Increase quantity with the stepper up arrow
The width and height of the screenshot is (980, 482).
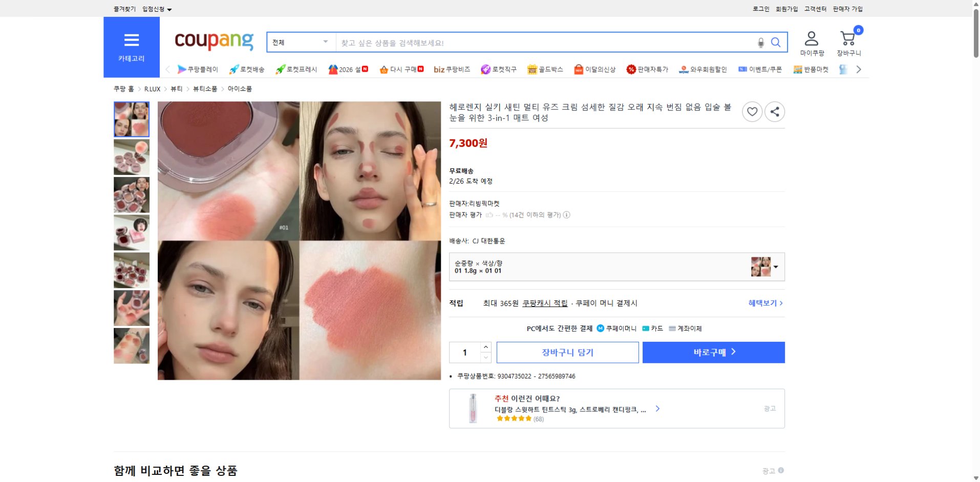click(485, 347)
